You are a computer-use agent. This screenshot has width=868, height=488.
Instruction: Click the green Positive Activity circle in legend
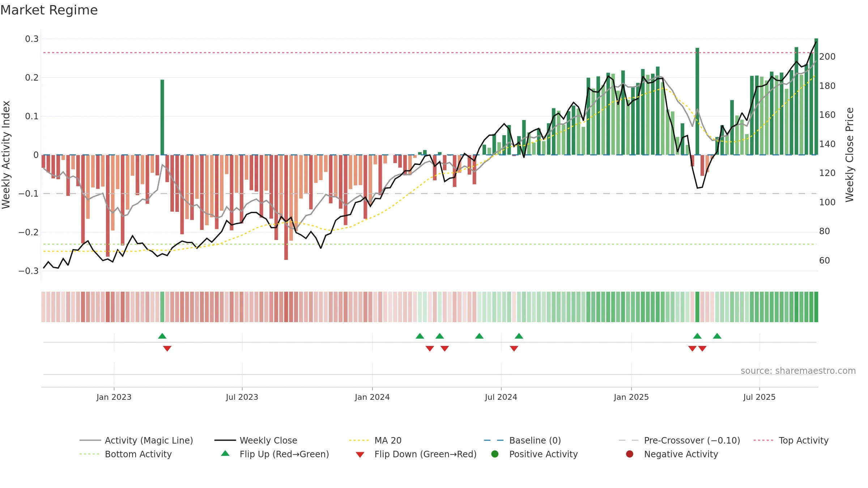[x=495, y=454]
